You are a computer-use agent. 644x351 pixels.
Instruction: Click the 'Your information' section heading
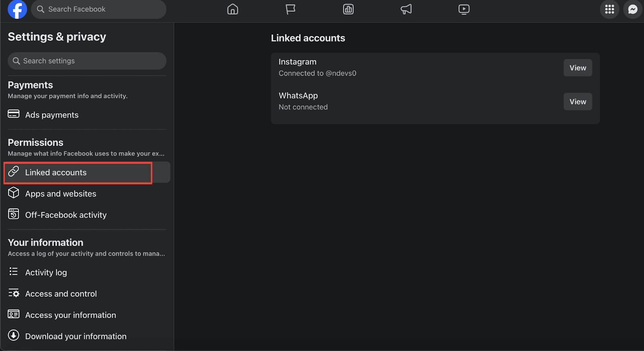click(x=45, y=243)
